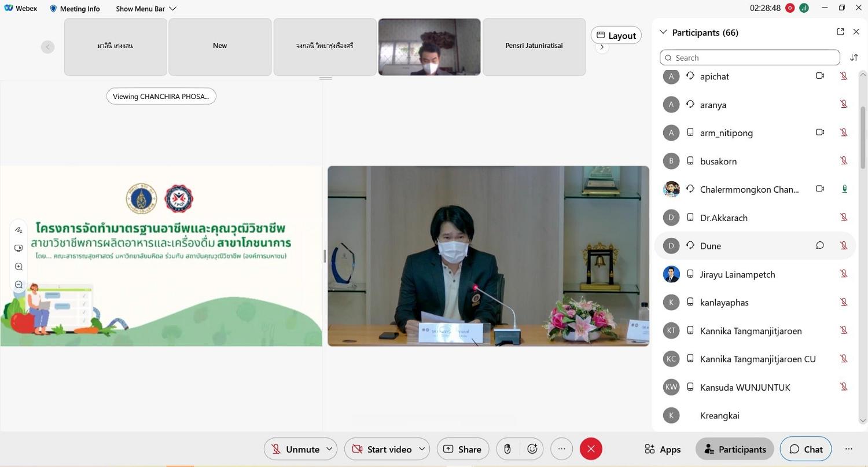The width and height of the screenshot is (868, 467).
Task: Click the zoom out magnifier icon
Action: [x=19, y=285]
